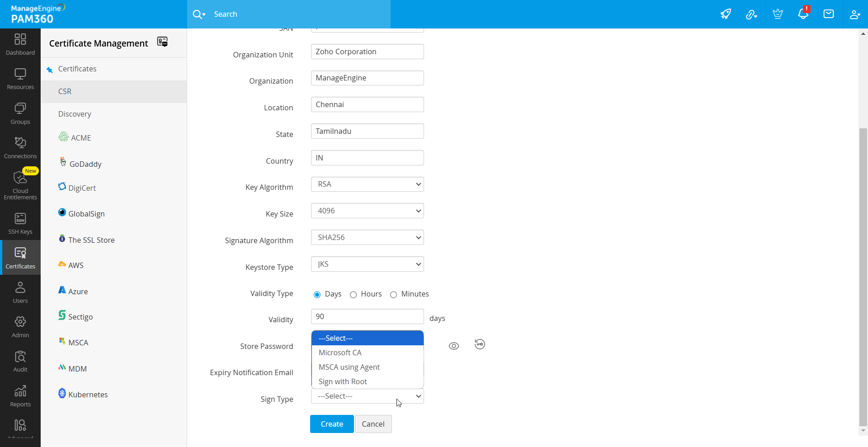The width and height of the screenshot is (868, 447).
Task: Open the user account menu icon
Action: (x=854, y=14)
